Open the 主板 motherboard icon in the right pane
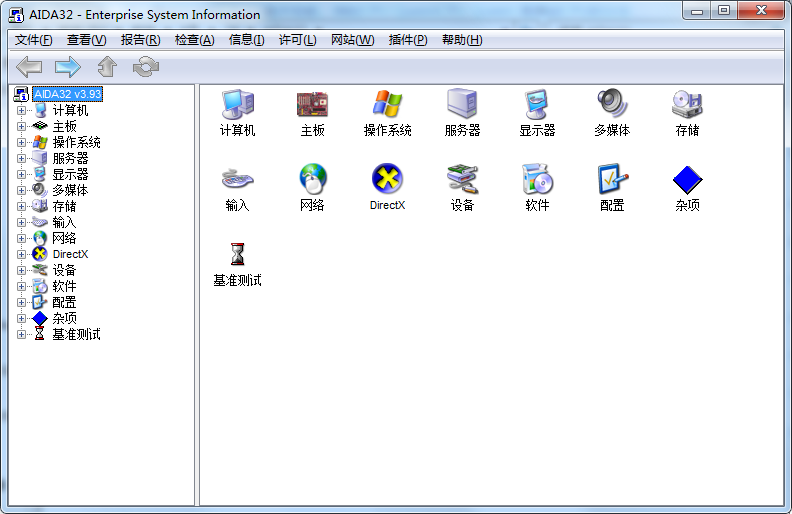 [x=312, y=105]
